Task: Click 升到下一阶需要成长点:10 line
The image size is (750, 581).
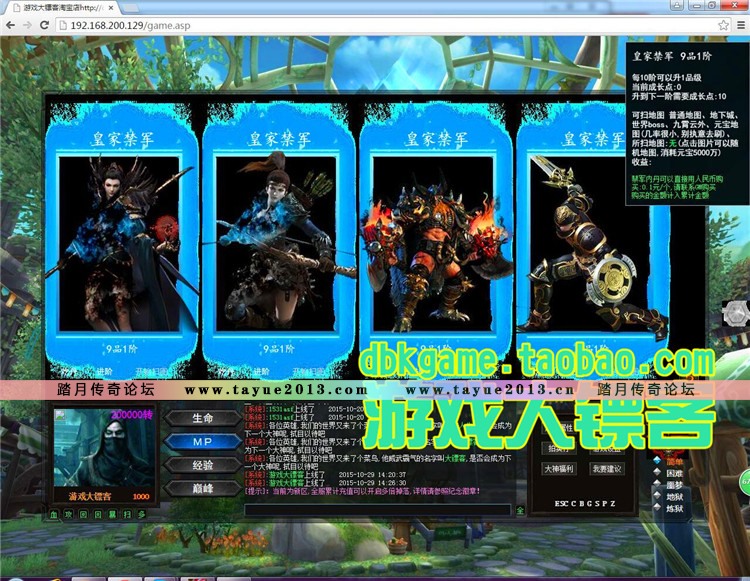Action: (679, 96)
